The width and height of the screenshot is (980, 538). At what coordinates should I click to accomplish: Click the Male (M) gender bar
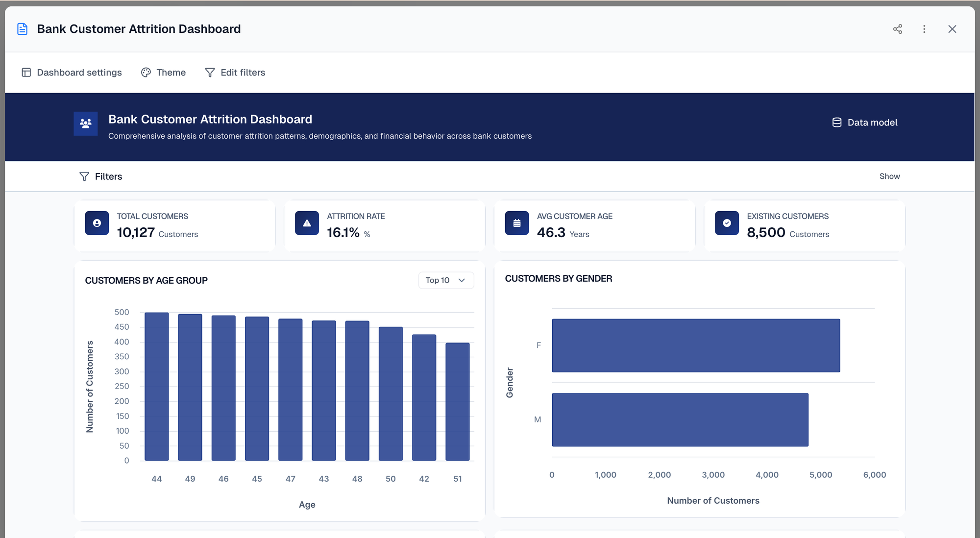point(680,420)
